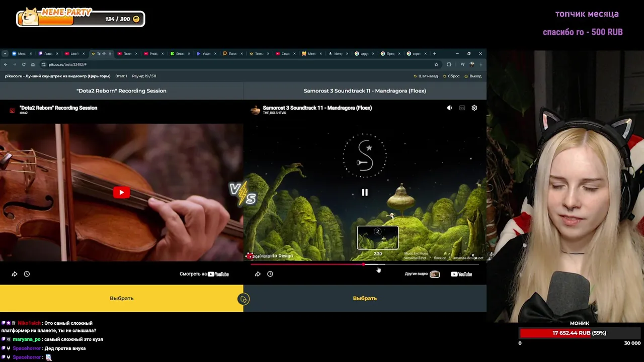Open the pikuco.ru site title link

(x=57, y=76)
